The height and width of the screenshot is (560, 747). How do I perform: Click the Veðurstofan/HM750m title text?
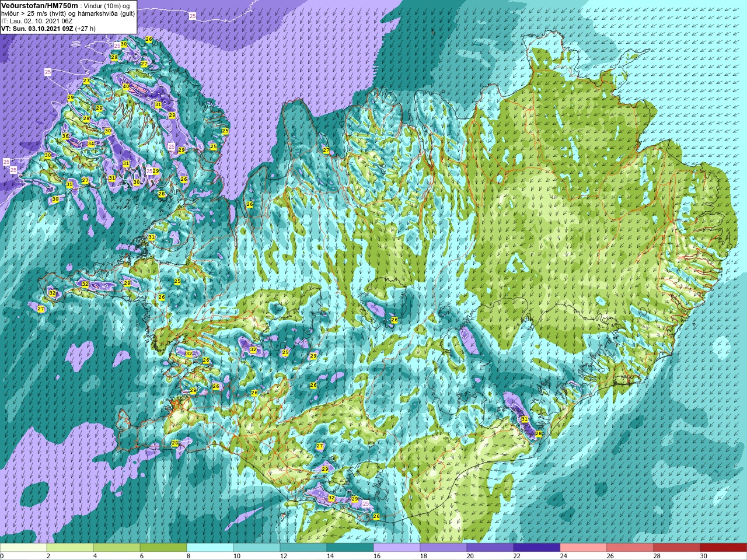39,5
